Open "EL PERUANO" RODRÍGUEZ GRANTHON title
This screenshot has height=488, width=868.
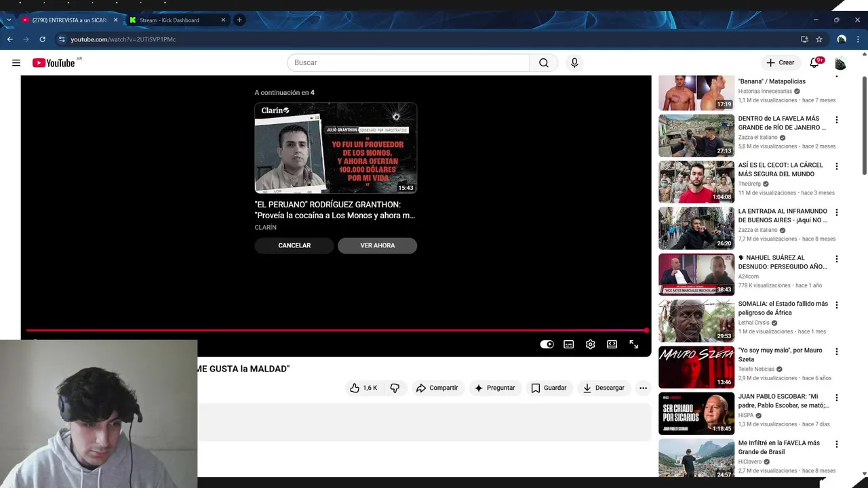335,210
